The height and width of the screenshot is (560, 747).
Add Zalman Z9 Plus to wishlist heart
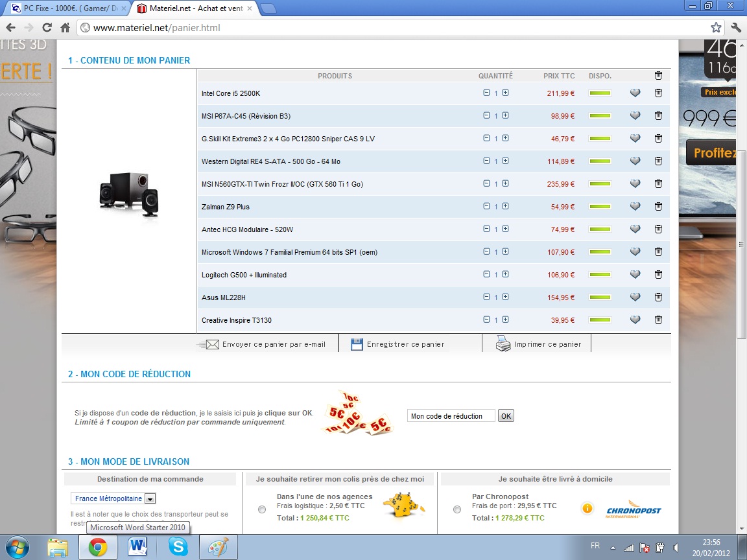635,207
